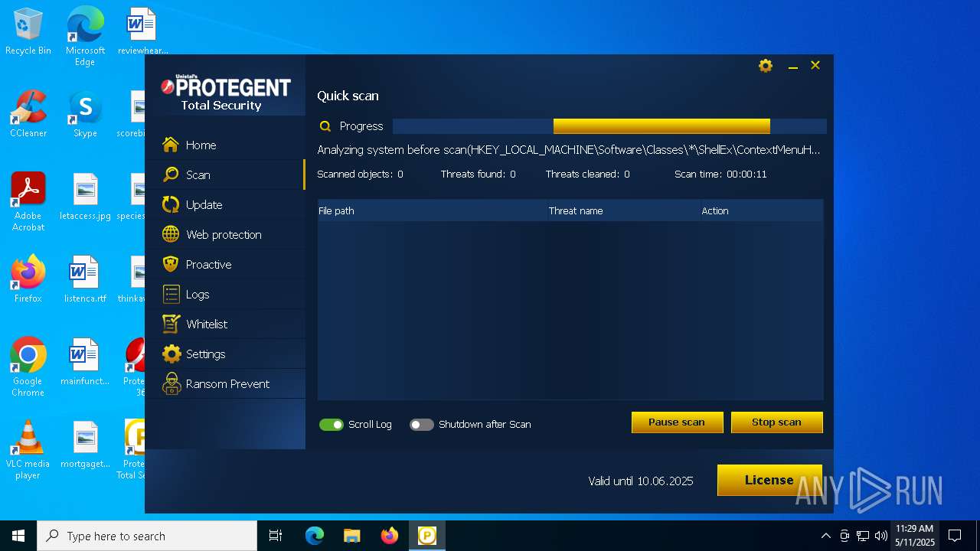
Task: Enable the Shutdown after Scan toggle
Action: pyautogui.click(x=421, y=425)
